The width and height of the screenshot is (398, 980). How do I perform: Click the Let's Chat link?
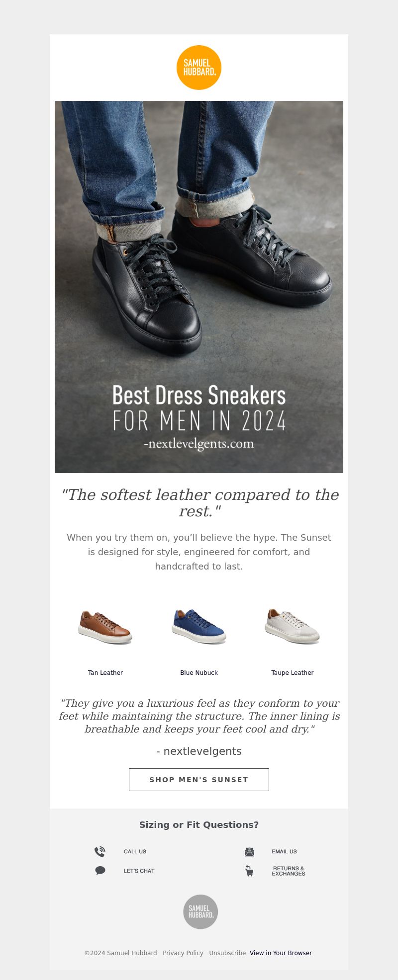[139, 871]
